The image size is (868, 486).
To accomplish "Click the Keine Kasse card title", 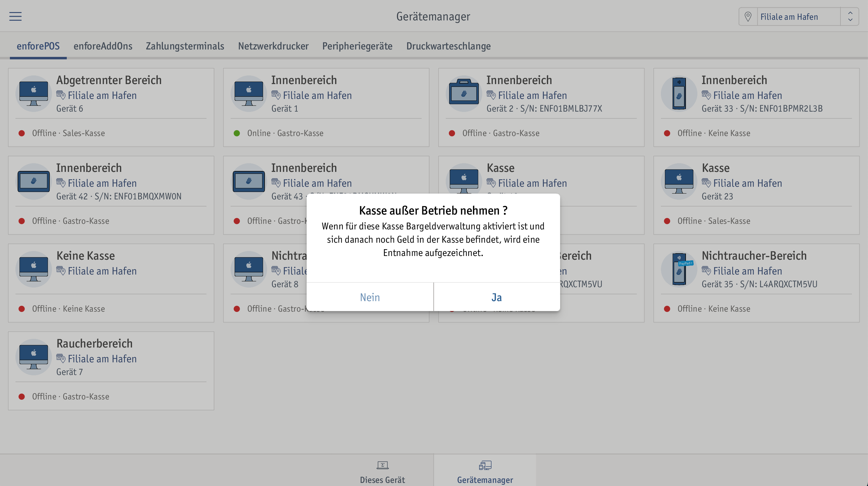I will (86, 256).
